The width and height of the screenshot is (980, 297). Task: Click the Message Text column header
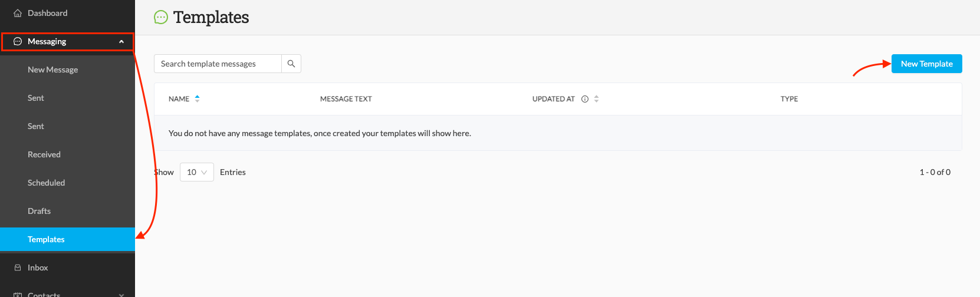point(346,99)
